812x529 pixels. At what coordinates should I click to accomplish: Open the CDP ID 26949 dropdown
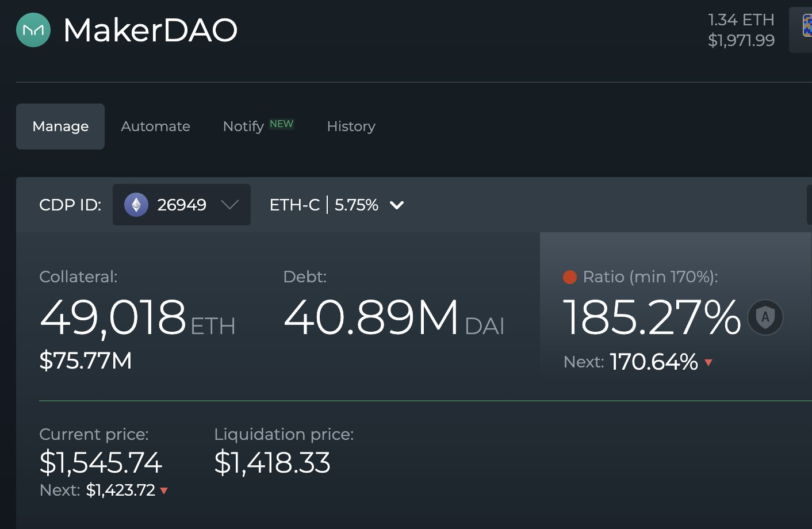pyautogui.click(x=181, y=205)
